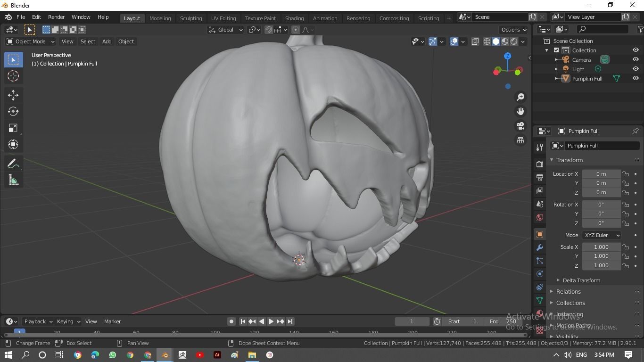The width and height of the screenshot is (644, 362).
Task: Collapse the Transform panel
Action: [569, 160]
